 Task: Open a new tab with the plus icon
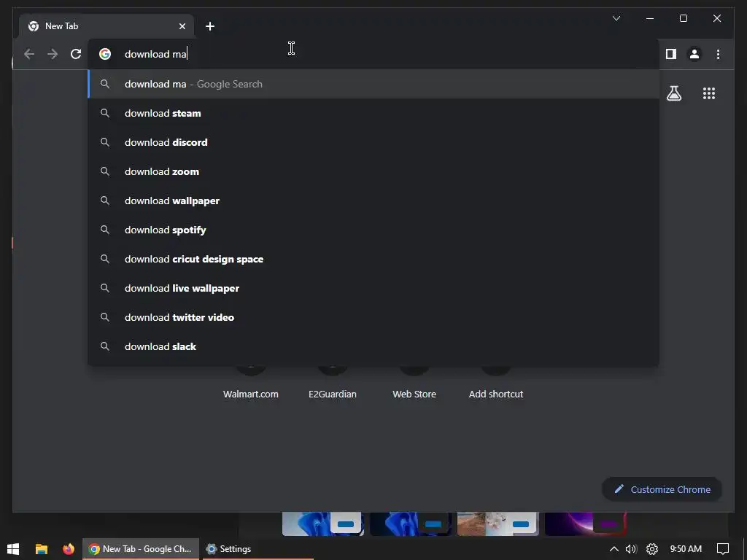pyautogui.click(x=209, y=26)
